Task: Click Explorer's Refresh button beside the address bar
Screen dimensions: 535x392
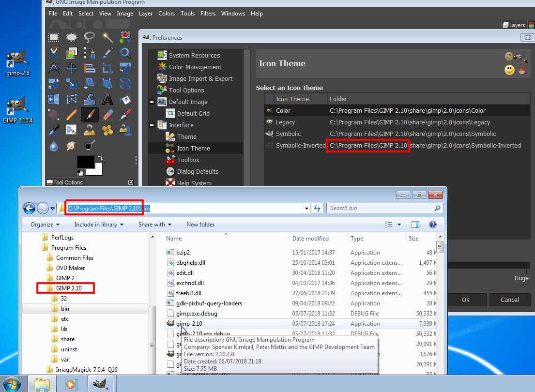Action: (317, 208)
